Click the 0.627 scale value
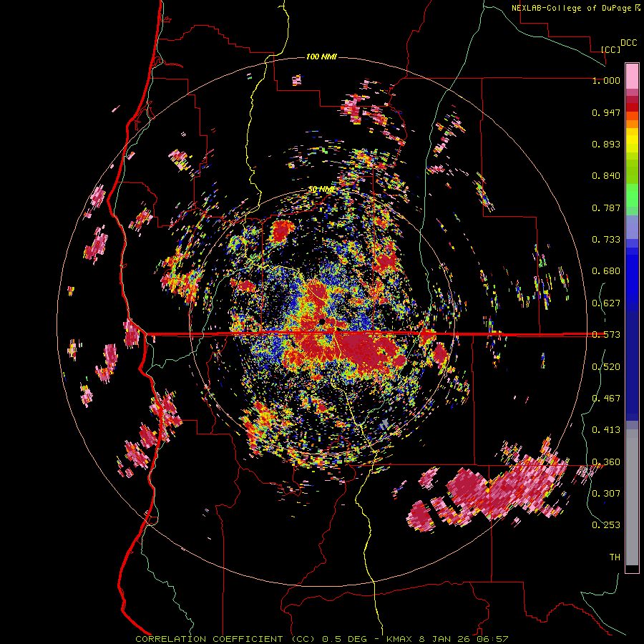Viewport: 644px width, 644px height. [x=606, y=303]
